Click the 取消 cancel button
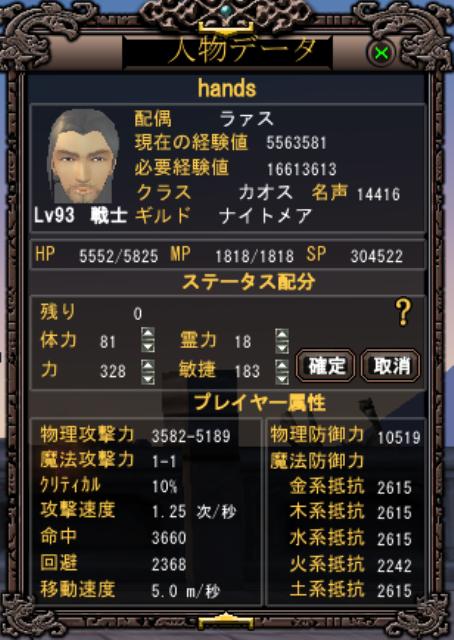The image size is (454, 640). click(x=391, y=366)
